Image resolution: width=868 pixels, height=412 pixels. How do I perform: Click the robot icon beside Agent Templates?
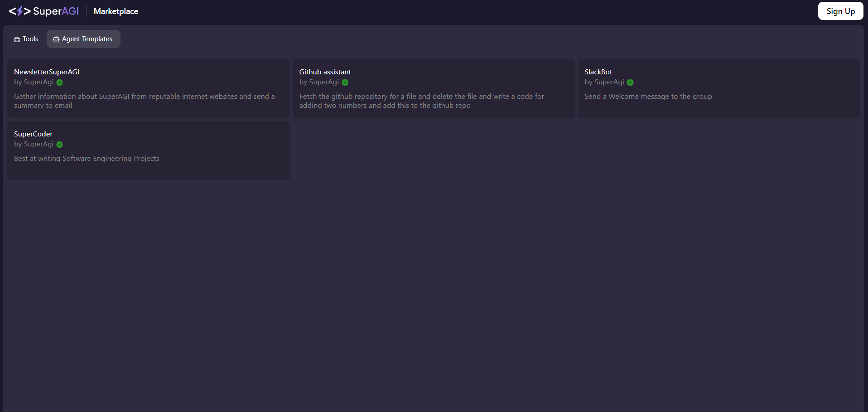coord(56,39)
